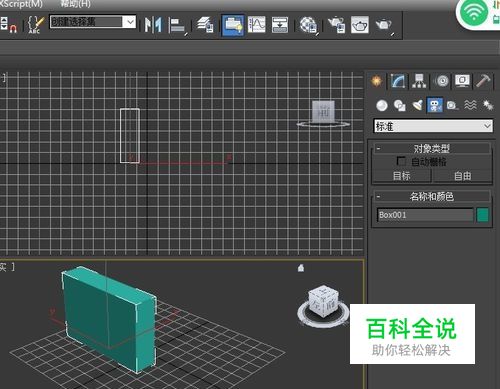Switch to the Motion panel tab
The width and height of the screenshot is (500, 389).
[x=442, y=81]
